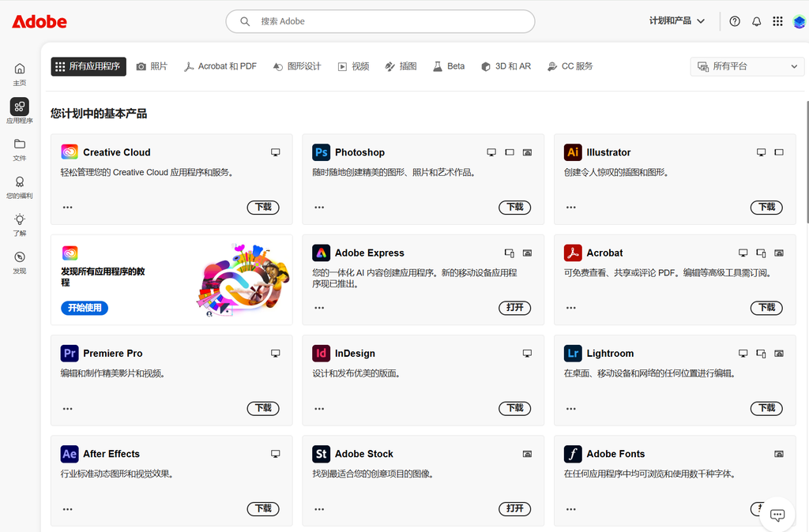809x532 pixels.
Task: Open Adobe Express with 打开 button
Action: pos(515,308)
